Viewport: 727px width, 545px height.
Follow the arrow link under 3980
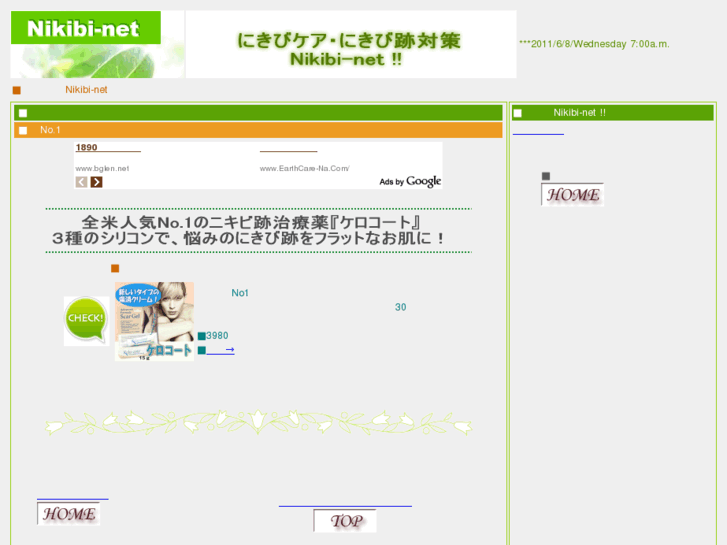pos(220,350)
